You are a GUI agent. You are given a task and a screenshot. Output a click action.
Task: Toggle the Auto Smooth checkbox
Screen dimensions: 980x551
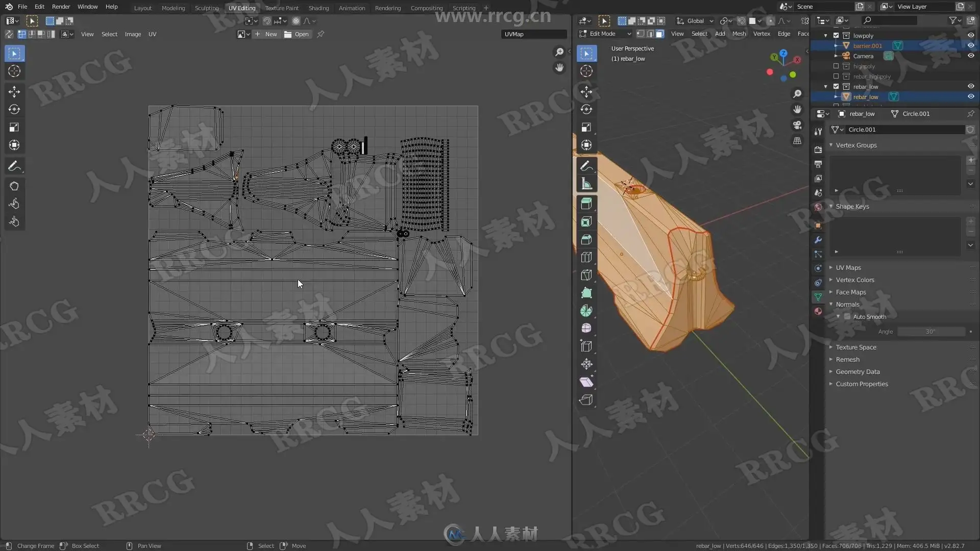point(847,317)
